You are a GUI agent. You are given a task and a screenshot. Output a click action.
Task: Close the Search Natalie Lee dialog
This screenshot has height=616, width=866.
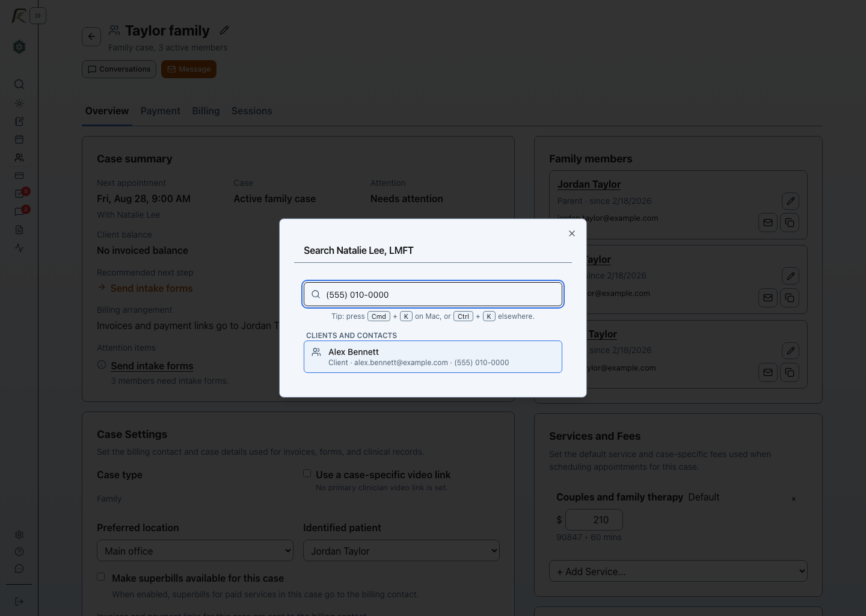point(572,233)
